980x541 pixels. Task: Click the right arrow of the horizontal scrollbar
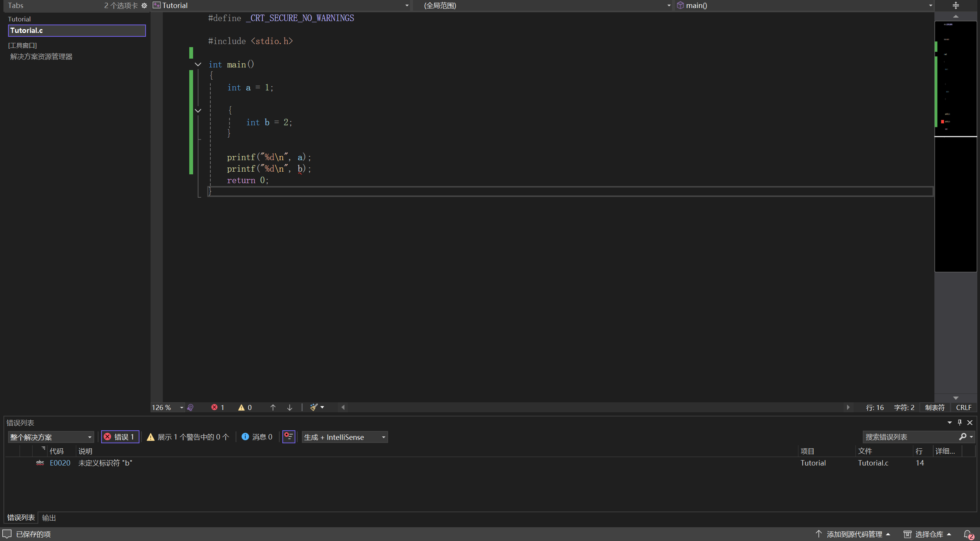click(x=848, y=407)
